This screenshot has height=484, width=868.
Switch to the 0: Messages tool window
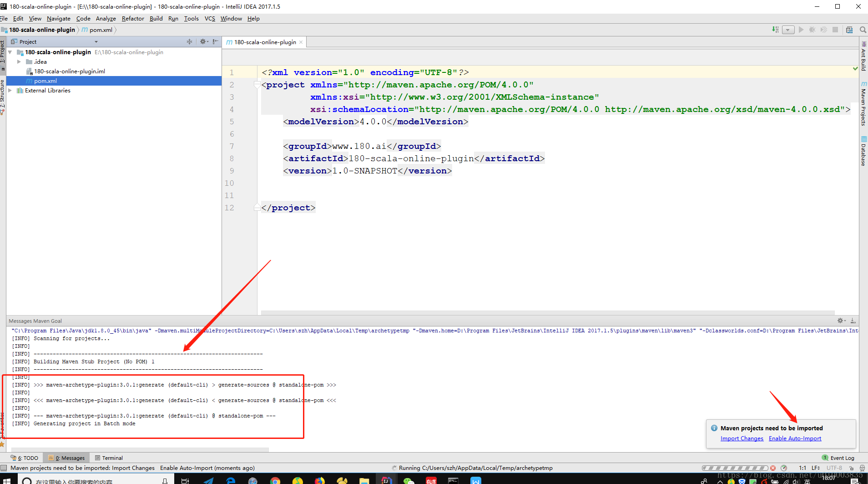67,458
